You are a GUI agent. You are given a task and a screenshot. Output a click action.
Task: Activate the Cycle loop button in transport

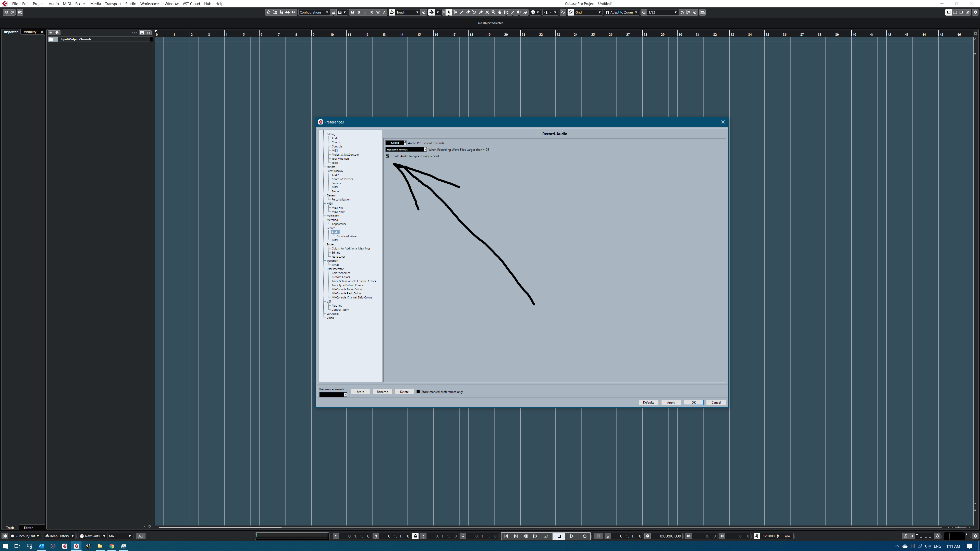click(x=546, y=536)
